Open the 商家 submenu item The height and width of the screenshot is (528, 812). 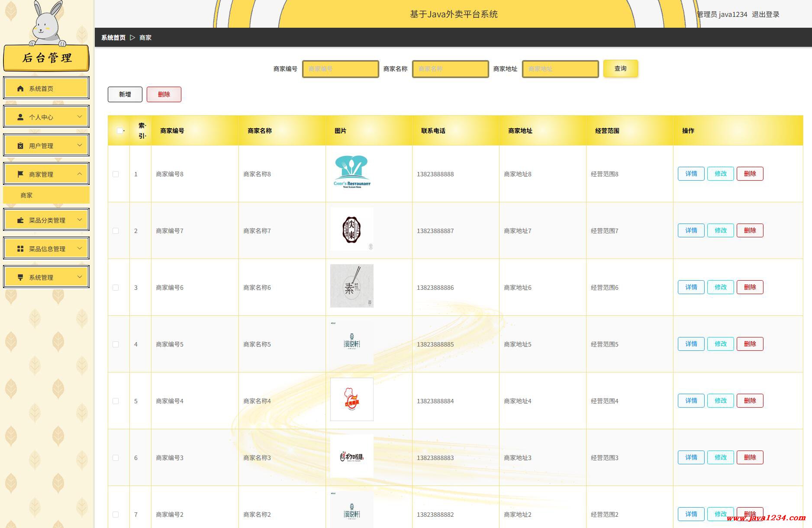tap(27, 195)
